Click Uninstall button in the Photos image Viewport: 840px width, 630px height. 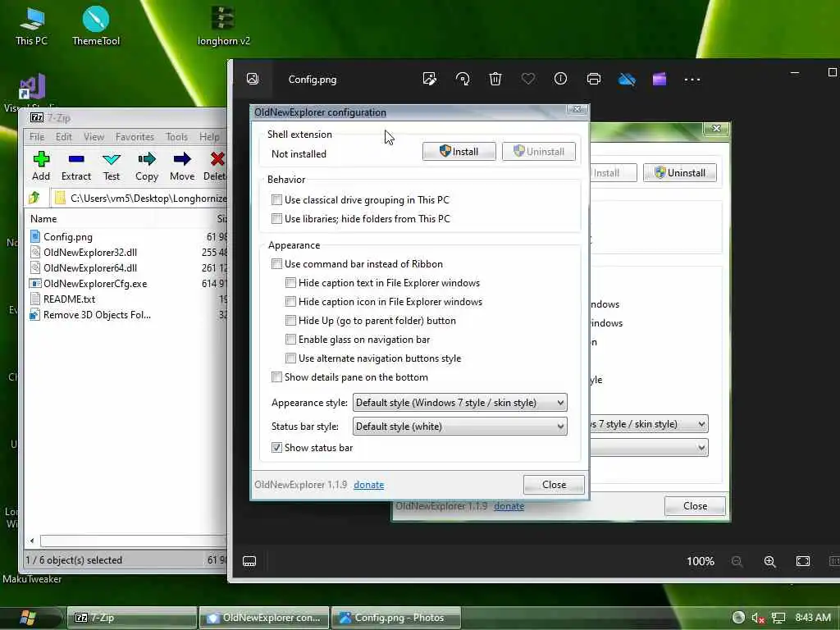pyautogui.click(x=680, y=172)
